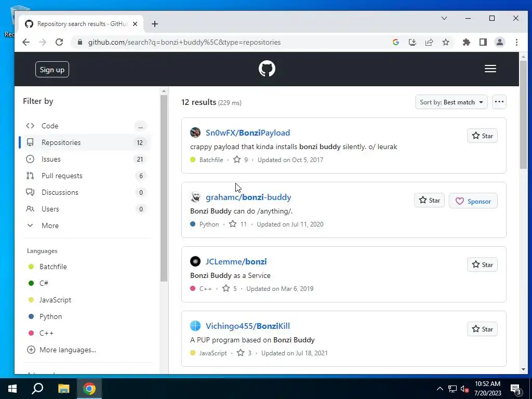Sponsor grahamc via the Sponsor button
This screenshot has width=532, height=399.
point(473,201)
